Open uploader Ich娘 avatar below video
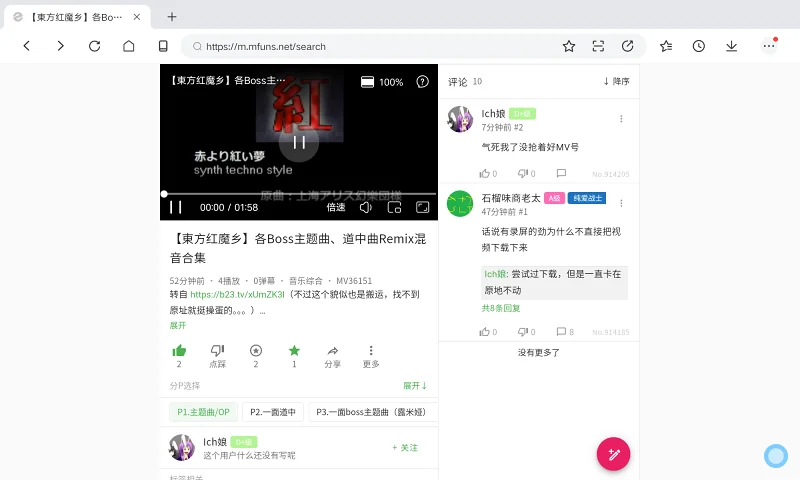The image size is (800, 480). coord(182,447)
